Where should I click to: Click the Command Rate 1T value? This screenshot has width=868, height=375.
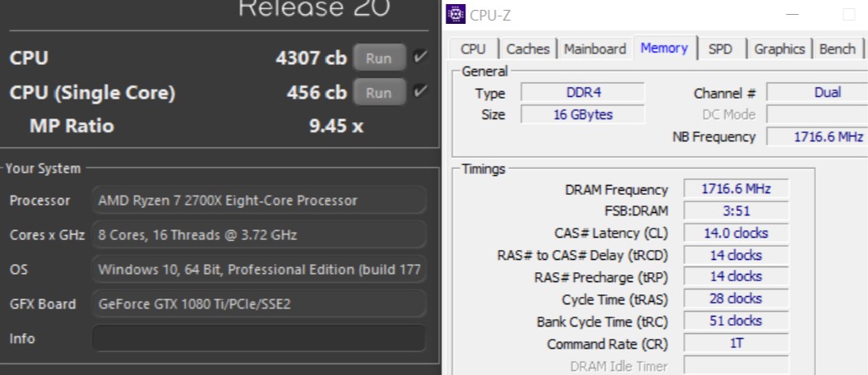[736, 344]
